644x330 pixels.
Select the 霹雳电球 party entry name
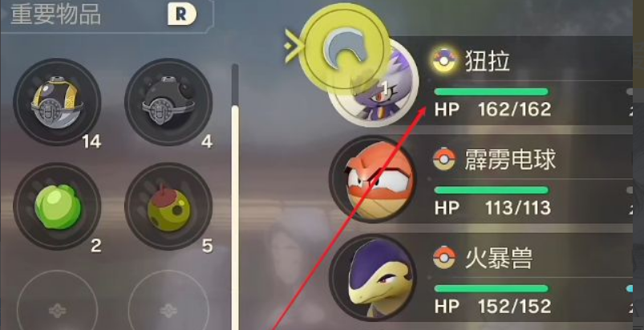tap(510, 160)
